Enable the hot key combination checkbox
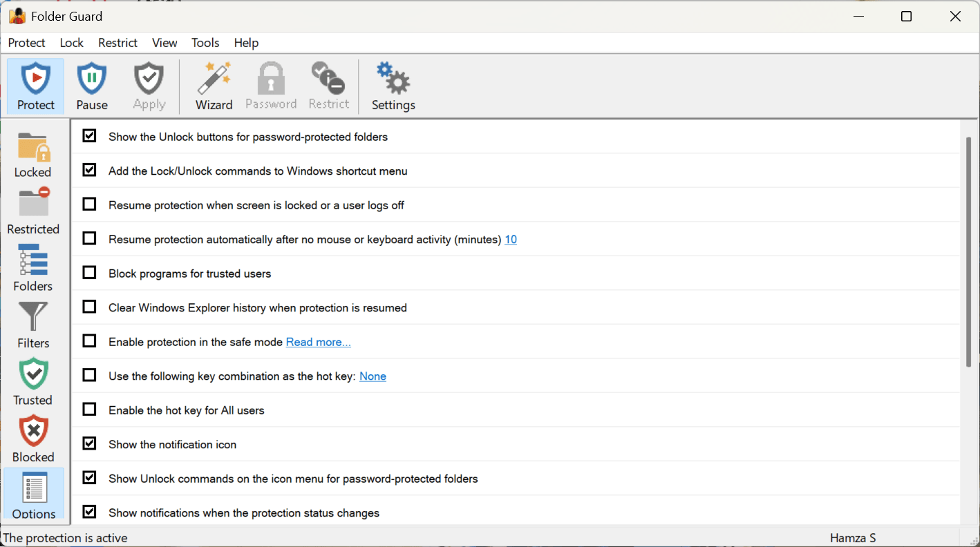980x547 pixels. coord(89,375)
